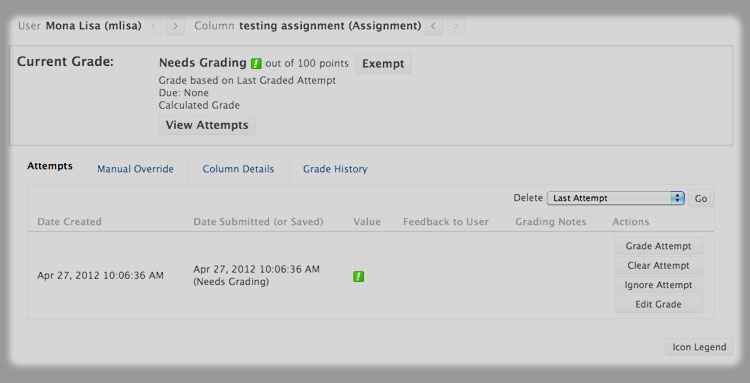Click Value column header

click(x=367, y=222)
